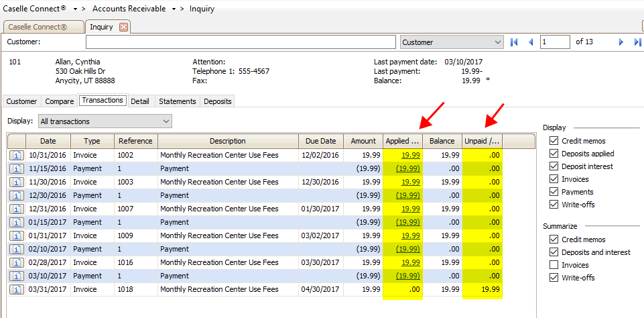Close the Inquiry tab with X icon
The image size is (644, 318).
click(123, 28)
